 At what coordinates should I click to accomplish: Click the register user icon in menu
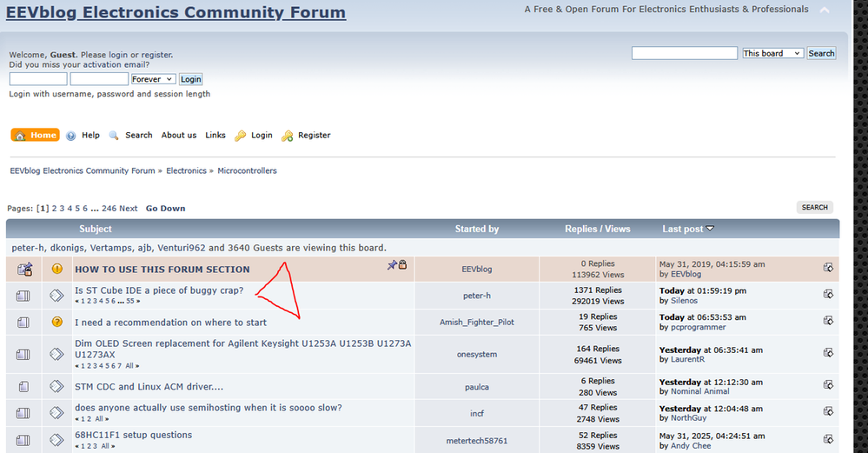coord(288,136)
